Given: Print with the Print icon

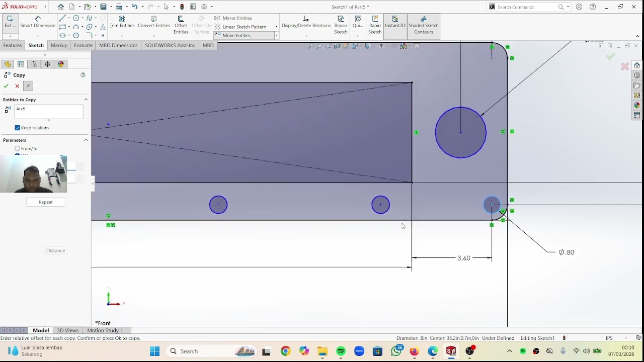Looking at the screenshot, I should pyautogui.click(x=119, y=7).
